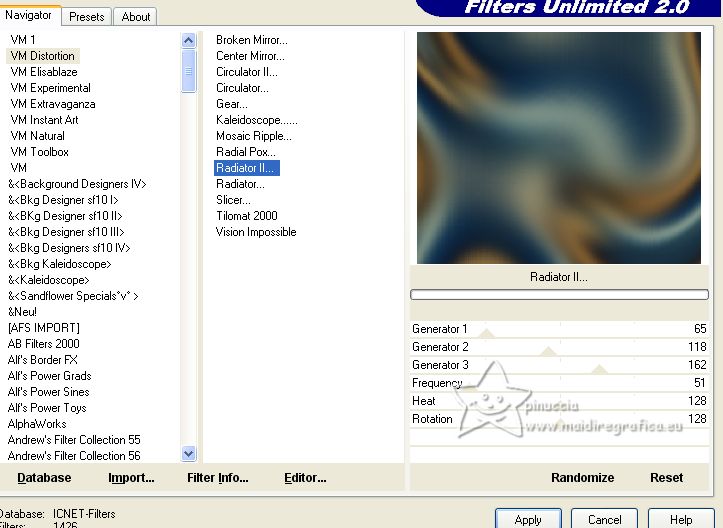Reset the filter parameters

(666, 478)
